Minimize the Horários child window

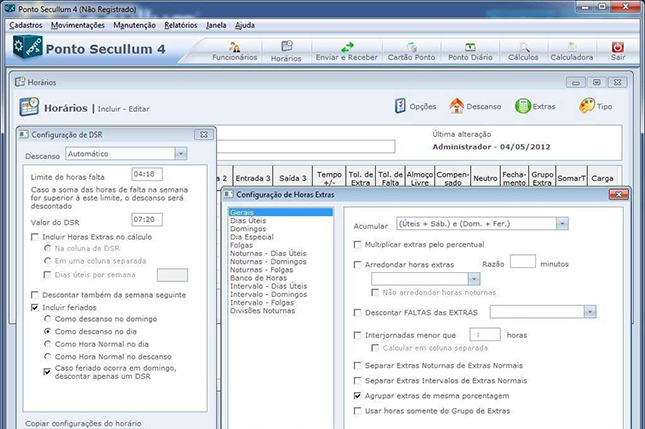click(576, 82)
